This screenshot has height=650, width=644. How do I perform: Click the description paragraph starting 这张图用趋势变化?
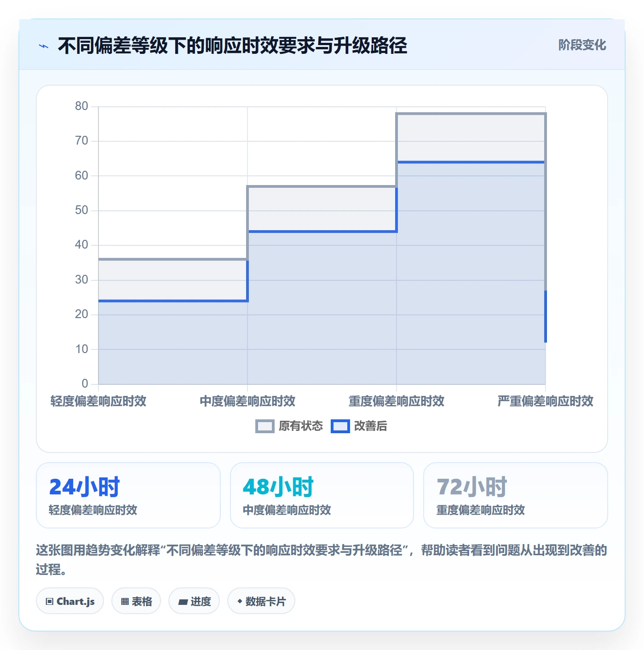coord(322,560)
